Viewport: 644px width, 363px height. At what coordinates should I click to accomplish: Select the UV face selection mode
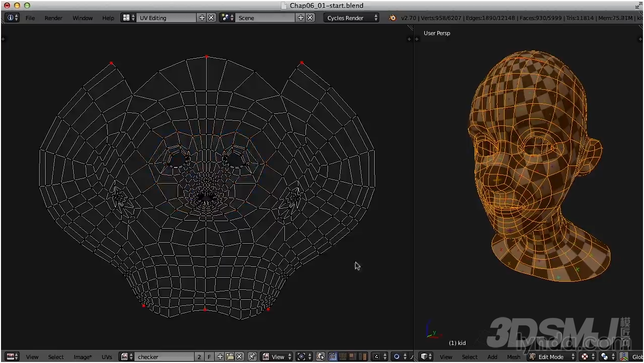(x=352, y=356)
